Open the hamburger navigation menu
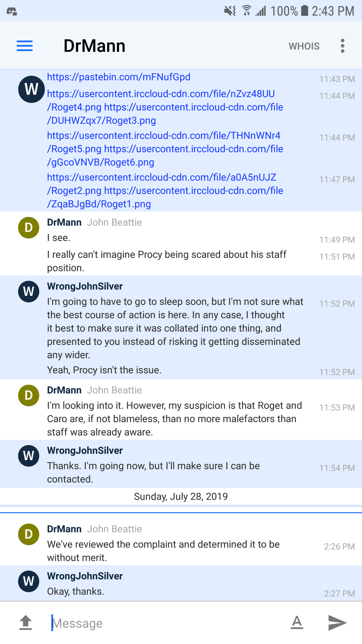 pos(25,46)
